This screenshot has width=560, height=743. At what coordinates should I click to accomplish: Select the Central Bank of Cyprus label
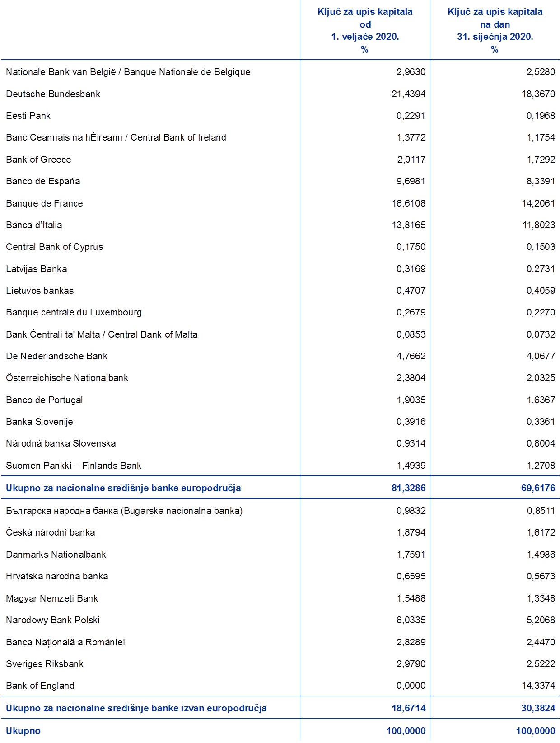click(55, 247)
